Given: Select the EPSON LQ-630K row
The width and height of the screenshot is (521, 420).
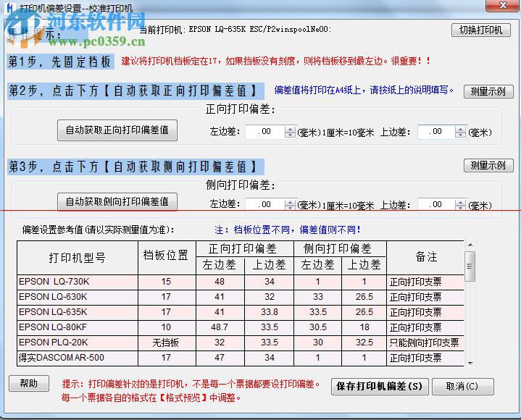Looking at the screenshot, I should [x=241, y=297].
